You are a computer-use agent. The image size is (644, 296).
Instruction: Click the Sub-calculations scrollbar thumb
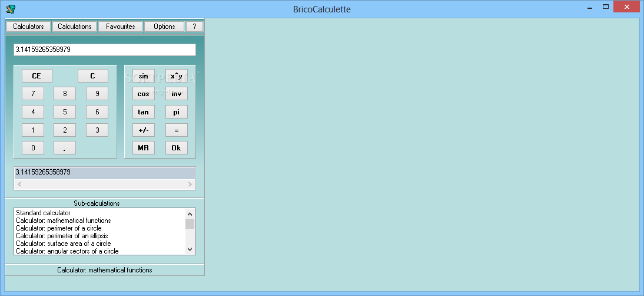click(190, 223)
